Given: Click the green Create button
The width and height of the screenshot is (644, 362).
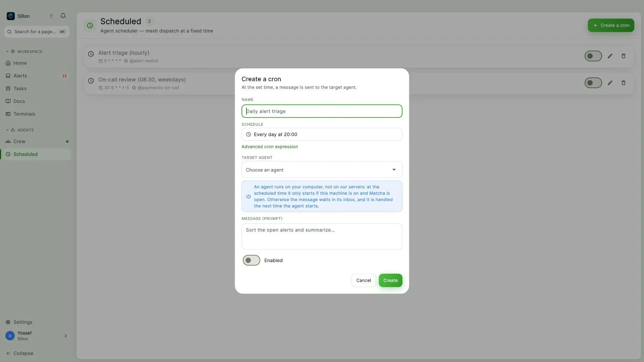Looking at the screenshot, I should point(390,281).
